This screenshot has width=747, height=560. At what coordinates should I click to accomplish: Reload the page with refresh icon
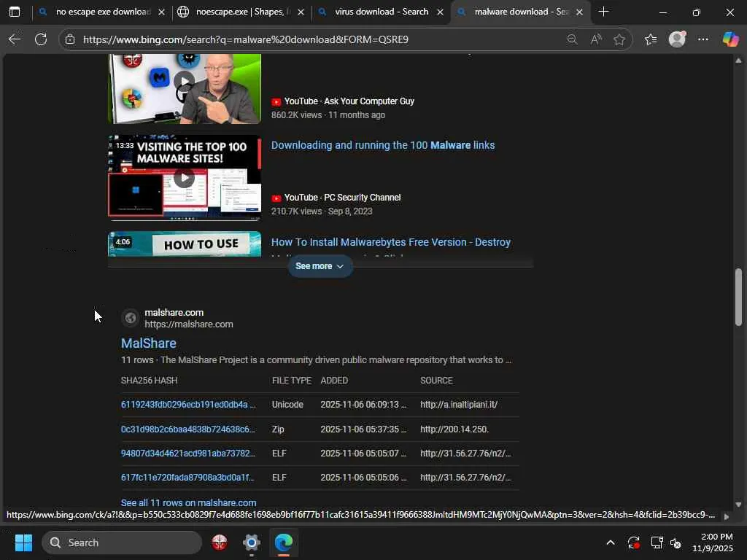point(41,39)
